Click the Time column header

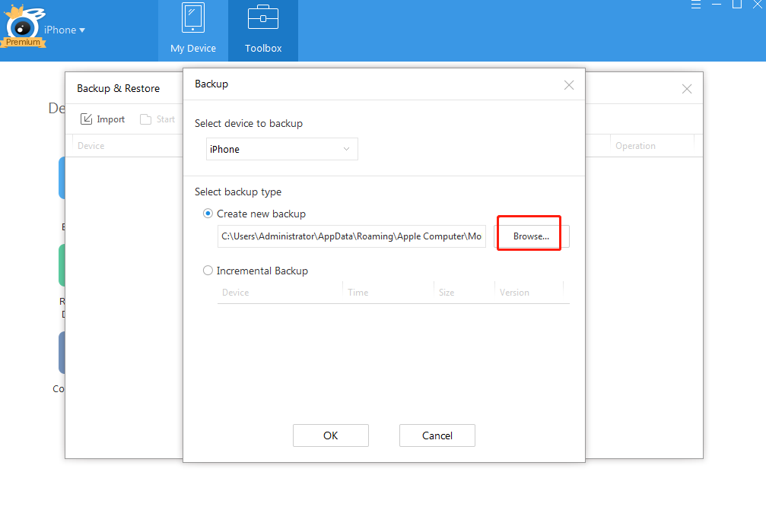(x=389, y=293)
